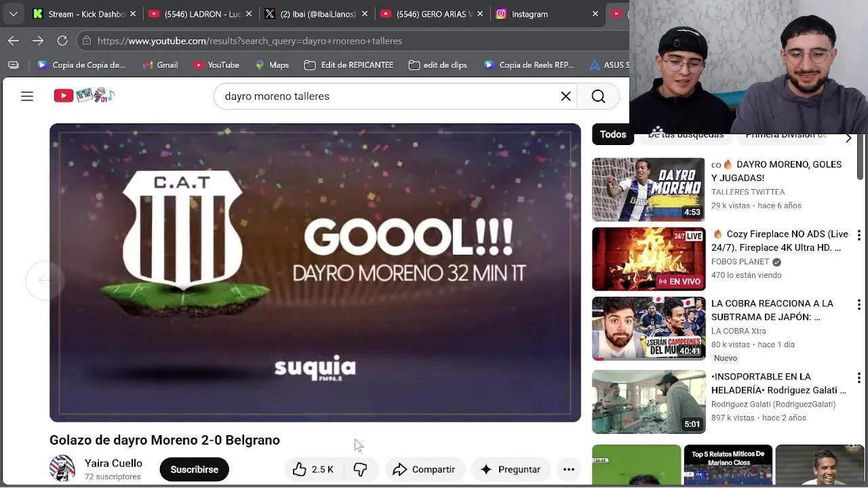Click the YouTube URL in the address bar
This screenshot has width=868, height=488.
(x=250, y=41)
